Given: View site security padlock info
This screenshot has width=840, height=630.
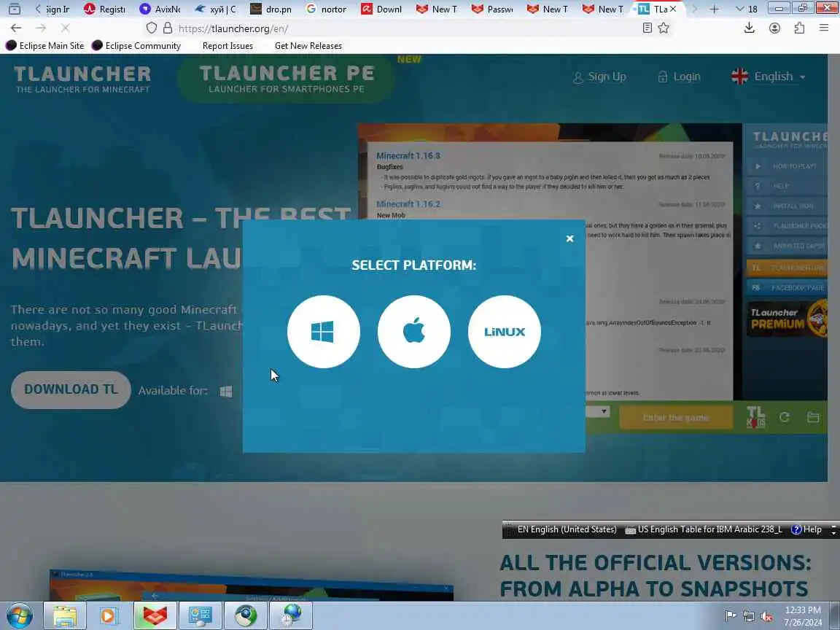Looking at the screenshot, I should (168, 28).
